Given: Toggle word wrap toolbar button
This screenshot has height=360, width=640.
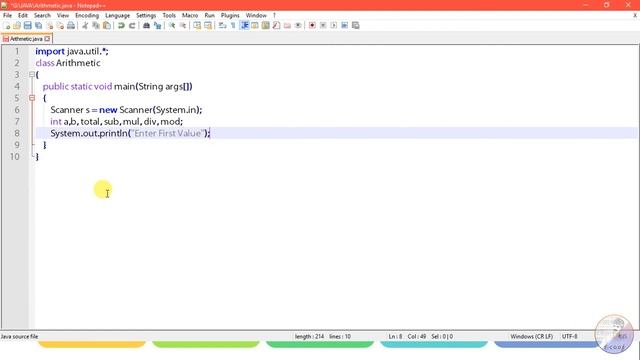Looking at the screenshot, I should coord(222,26).
